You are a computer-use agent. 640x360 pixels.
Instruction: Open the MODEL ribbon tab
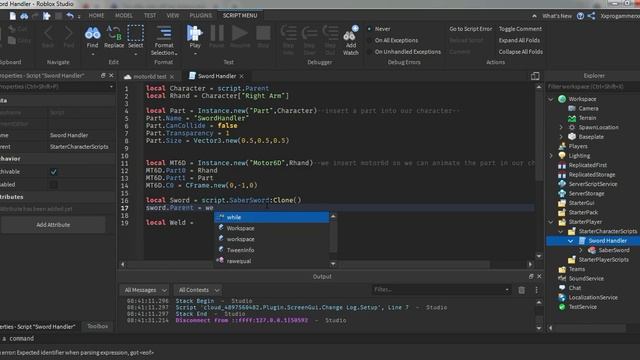tap(124, 16)
